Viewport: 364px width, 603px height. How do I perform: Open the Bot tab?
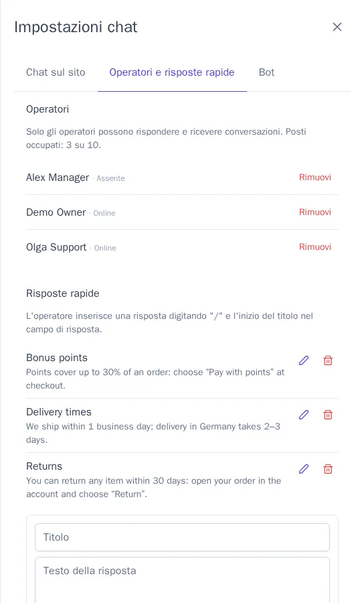266,72
